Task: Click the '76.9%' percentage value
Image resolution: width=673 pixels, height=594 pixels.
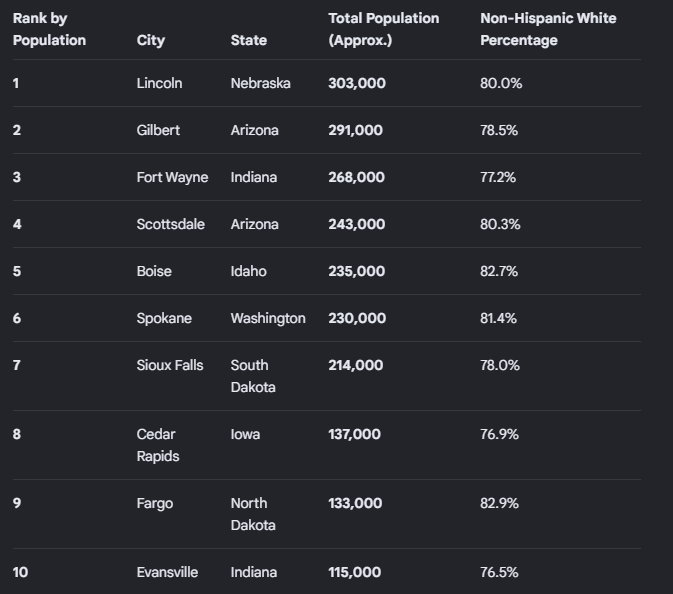Action: (x=499, y=434)
